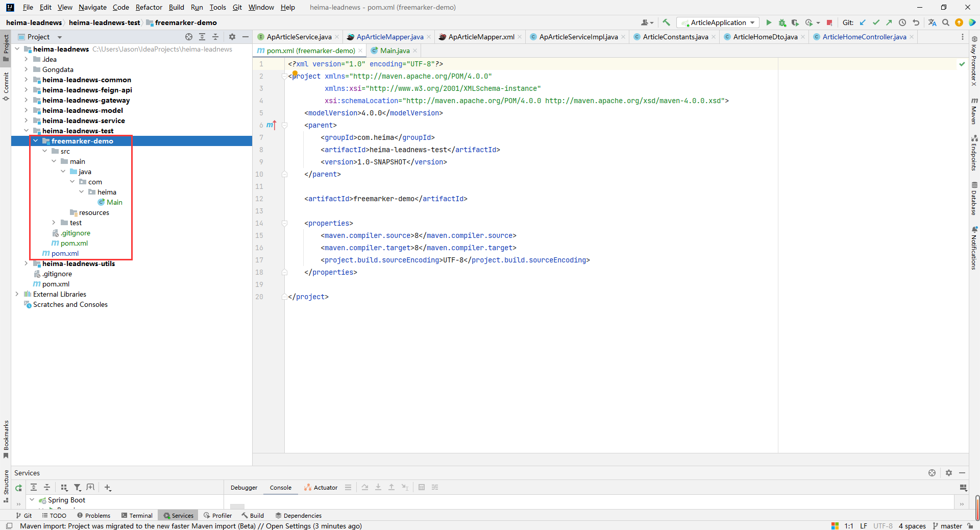The width and height of the screenshot is (980, 530).
Task: Start debugging with the bug icon
Action: pyautogui.click(x=782, y=22)
